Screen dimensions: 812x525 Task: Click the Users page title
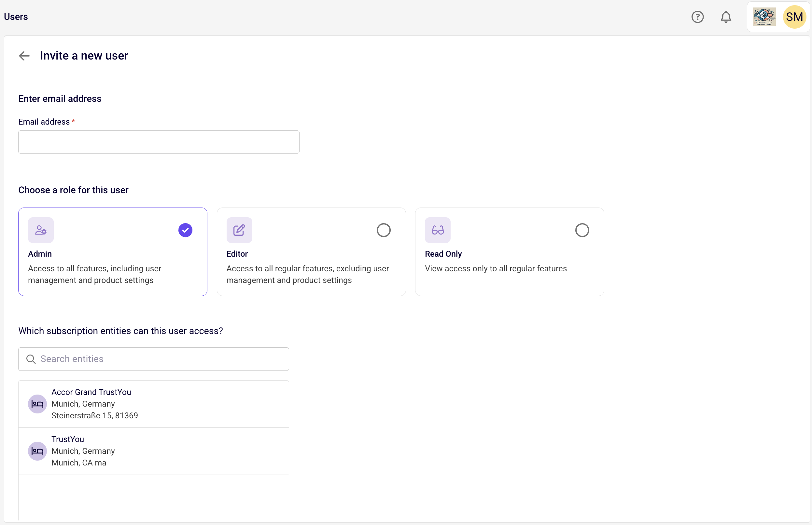tap(16, 17)
